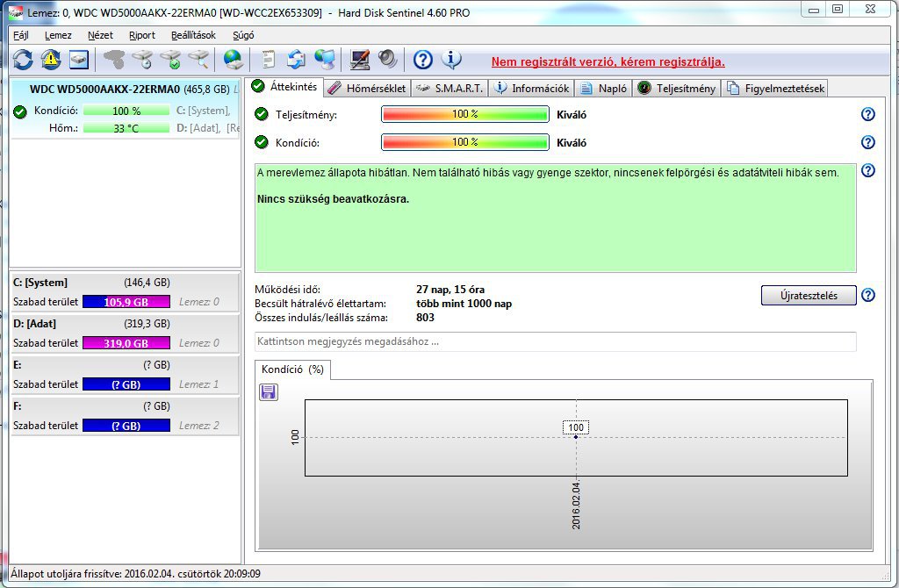This screenshot has width=899, height=588.
Task: Click the 'Működési idő' value 27 nap, 15 óra
Action: 450,290
